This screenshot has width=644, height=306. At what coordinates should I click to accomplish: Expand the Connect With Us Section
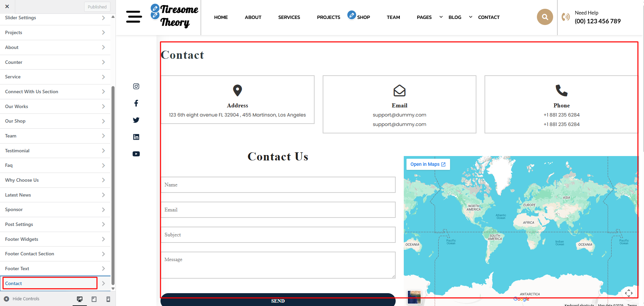pos(55,92)
